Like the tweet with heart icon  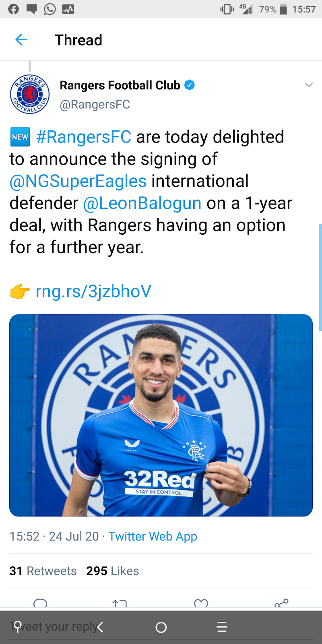[x=201, y=603]
